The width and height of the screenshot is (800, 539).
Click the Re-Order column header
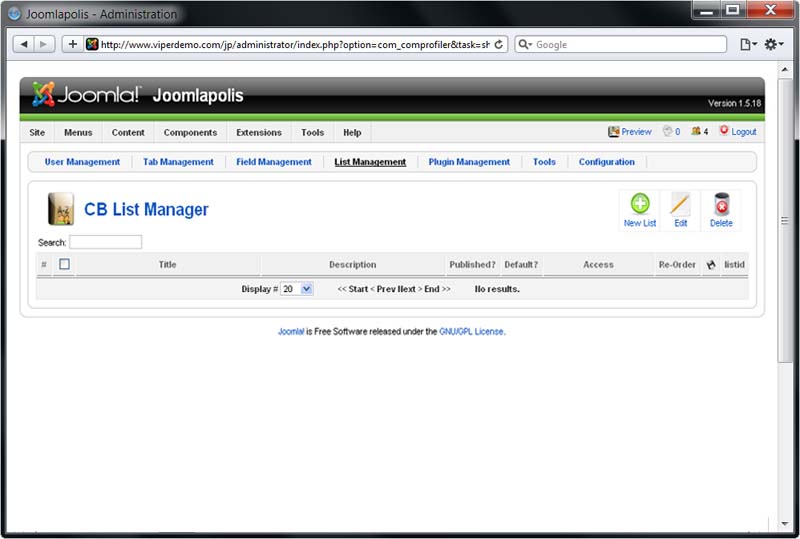(677, 264)
